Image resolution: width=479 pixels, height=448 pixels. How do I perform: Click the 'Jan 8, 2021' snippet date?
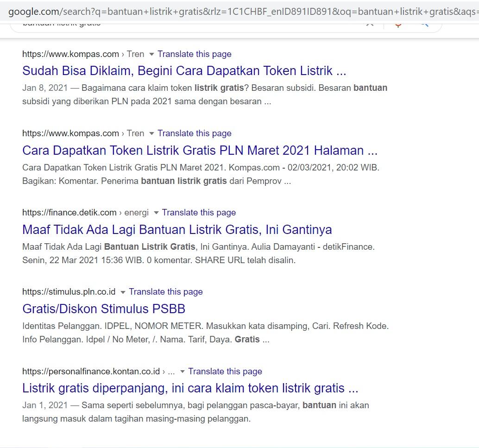click(x=45, y=88)
